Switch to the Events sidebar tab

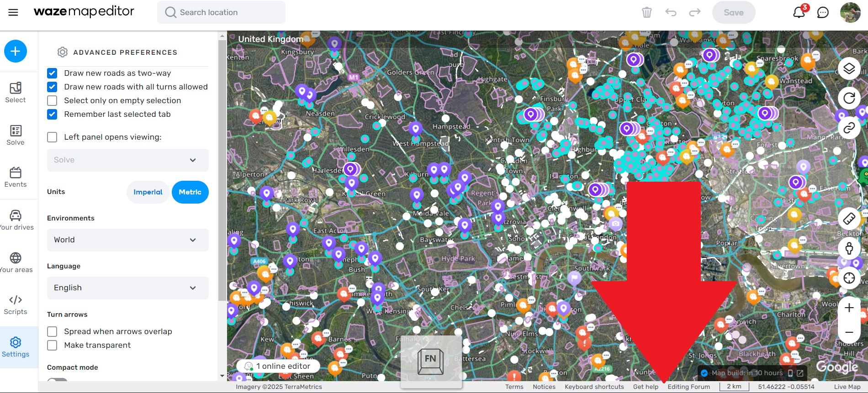16,178
